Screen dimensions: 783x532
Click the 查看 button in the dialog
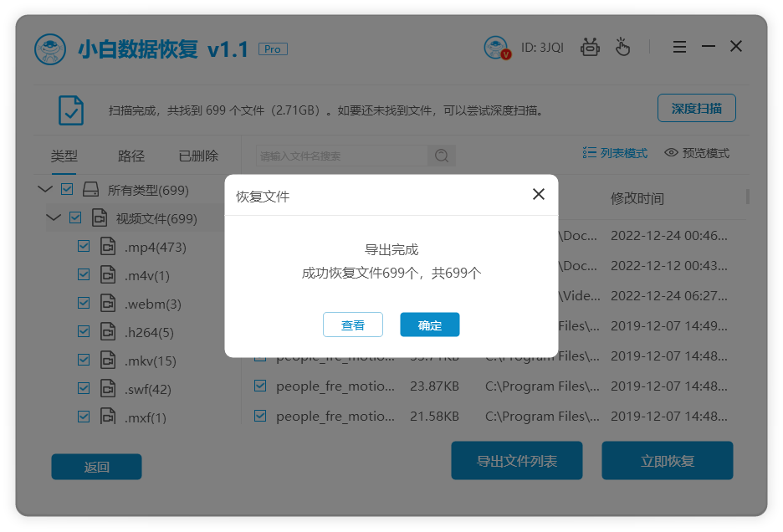(x=353, y=325)
